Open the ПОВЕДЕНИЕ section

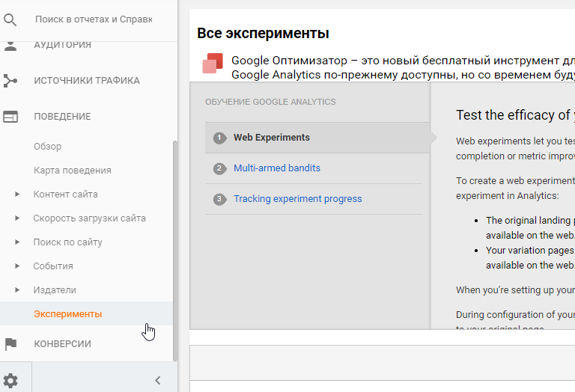pos(62,117)
